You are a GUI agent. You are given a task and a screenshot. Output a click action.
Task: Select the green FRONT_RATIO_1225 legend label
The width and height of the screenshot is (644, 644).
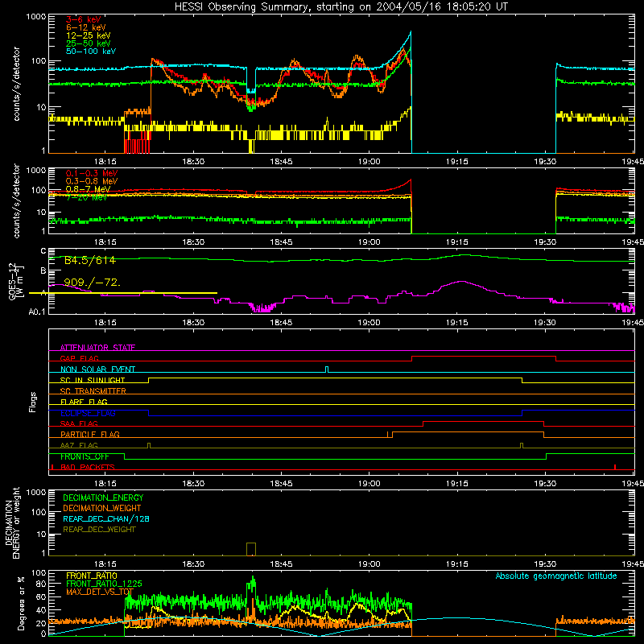[104, 584]
